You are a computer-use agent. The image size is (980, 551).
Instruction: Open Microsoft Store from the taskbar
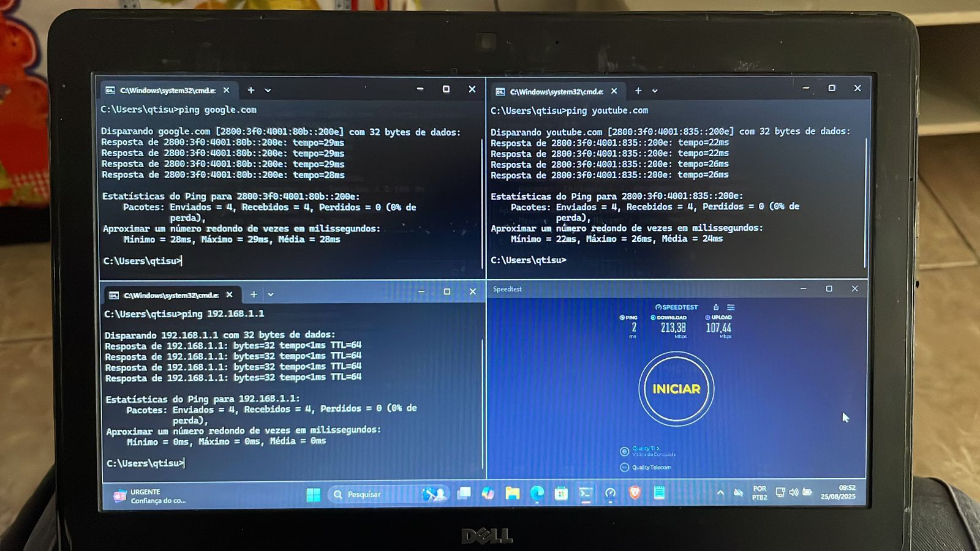click(x=561, y=493)
